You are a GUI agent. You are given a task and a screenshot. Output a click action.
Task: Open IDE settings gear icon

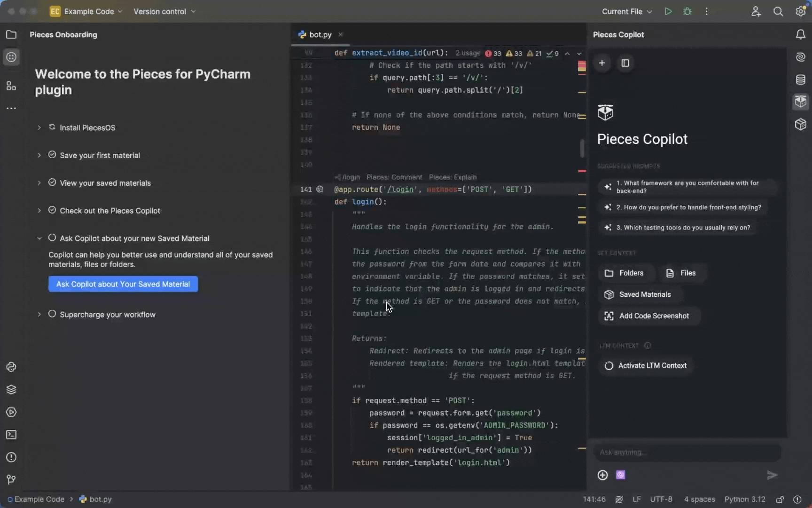coord(801,11)
